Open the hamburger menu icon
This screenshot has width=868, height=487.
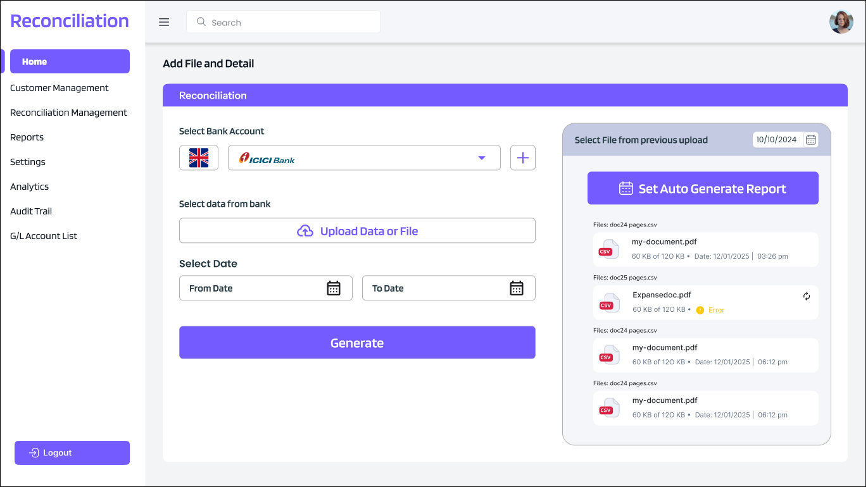pos(164,22)
